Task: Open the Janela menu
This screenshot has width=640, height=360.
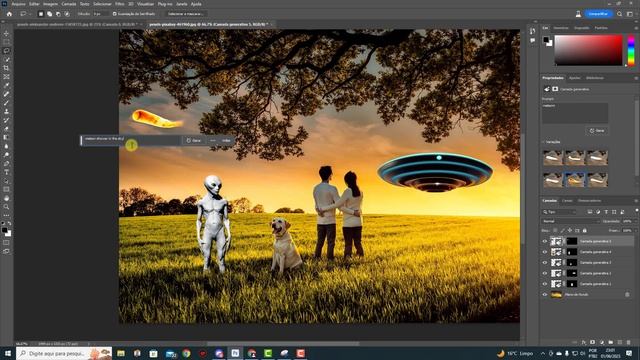Action: (182, 4)
